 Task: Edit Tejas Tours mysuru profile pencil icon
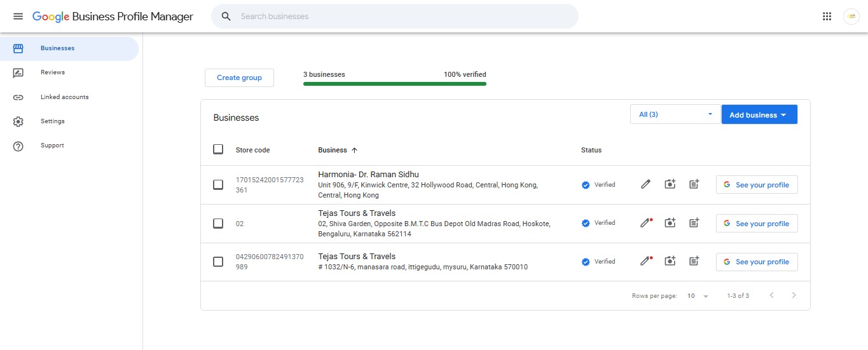pos(646,262)
